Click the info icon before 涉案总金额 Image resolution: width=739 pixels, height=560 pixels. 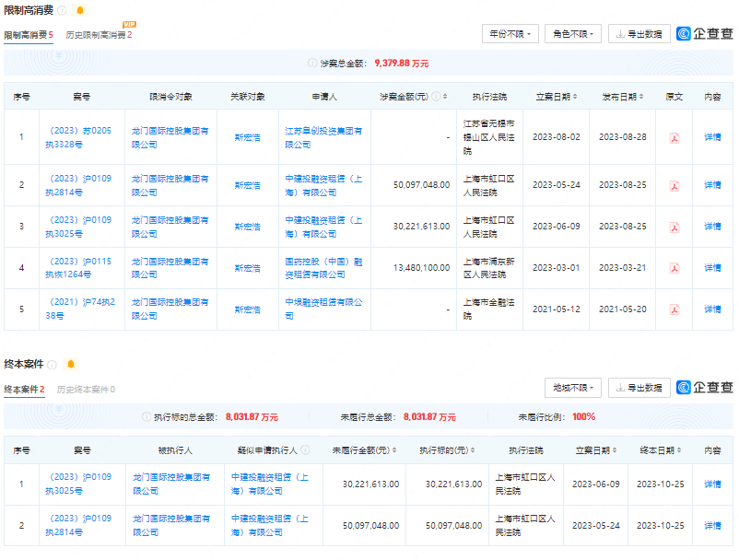coord(312,64)
